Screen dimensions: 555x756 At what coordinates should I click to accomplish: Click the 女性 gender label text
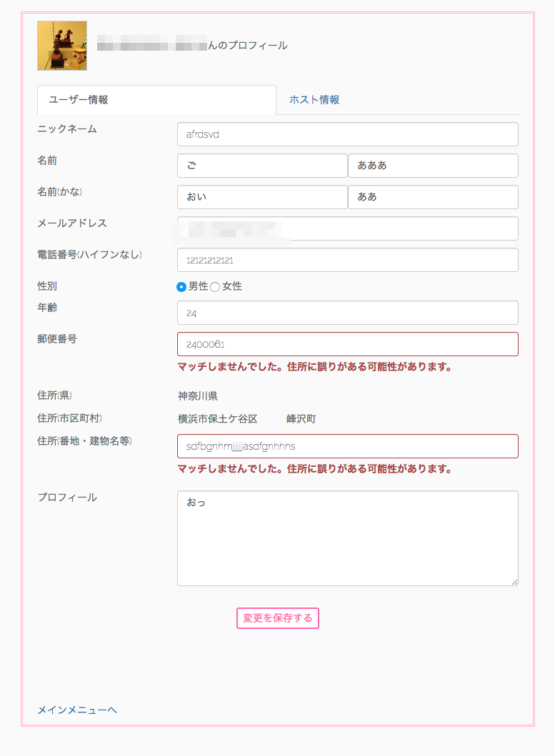232,286
